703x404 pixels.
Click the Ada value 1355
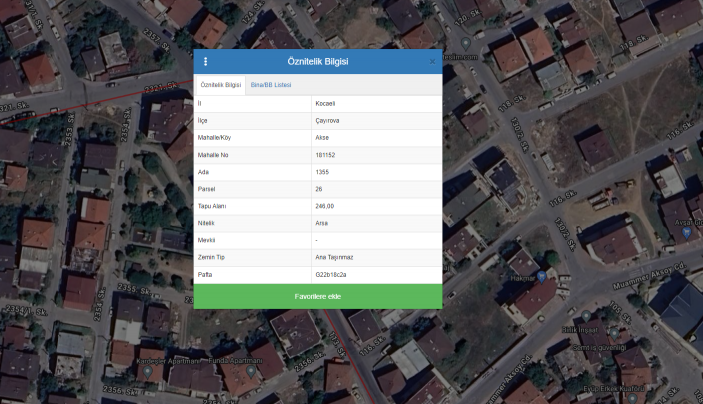pyautogui.click(x=322, y=171)
